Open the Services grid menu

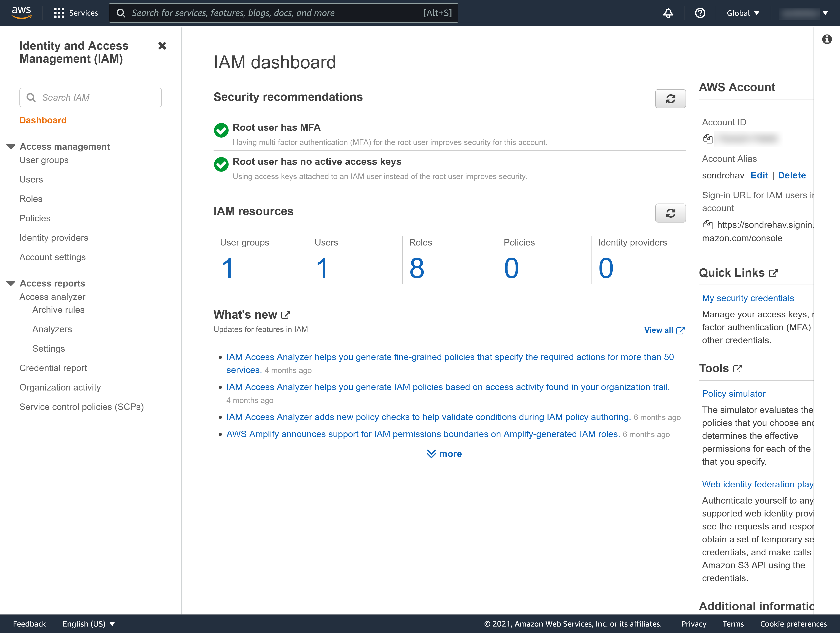tap(76, 13)
